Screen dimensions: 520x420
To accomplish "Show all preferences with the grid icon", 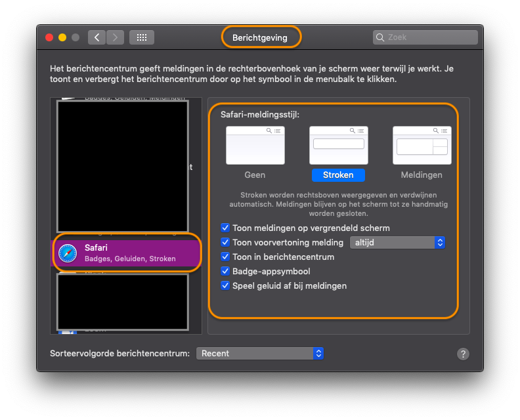I will click(x=142, y=37).
